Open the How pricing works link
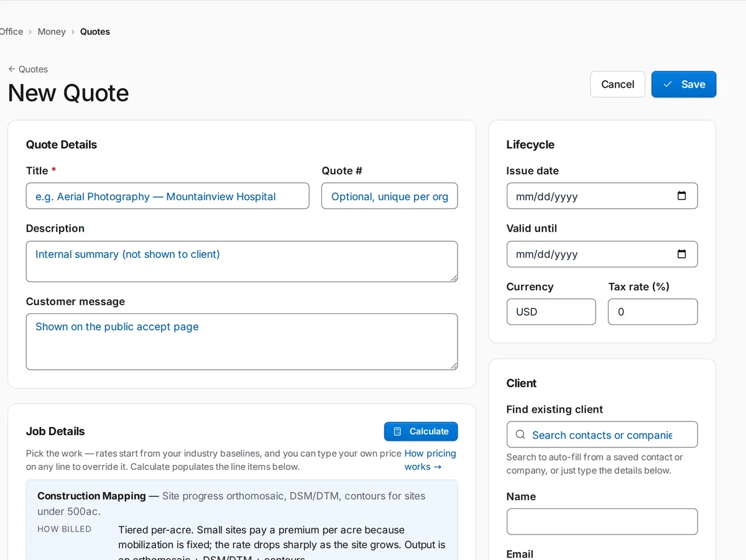The height and width of the screenshot is (560, 746). pos(430,460)
